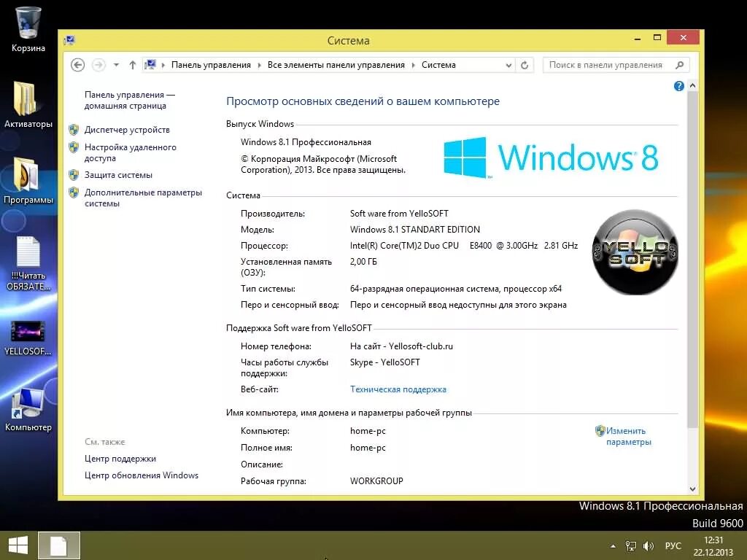
Task: Open the network tray icon
Action: point(631,546)
